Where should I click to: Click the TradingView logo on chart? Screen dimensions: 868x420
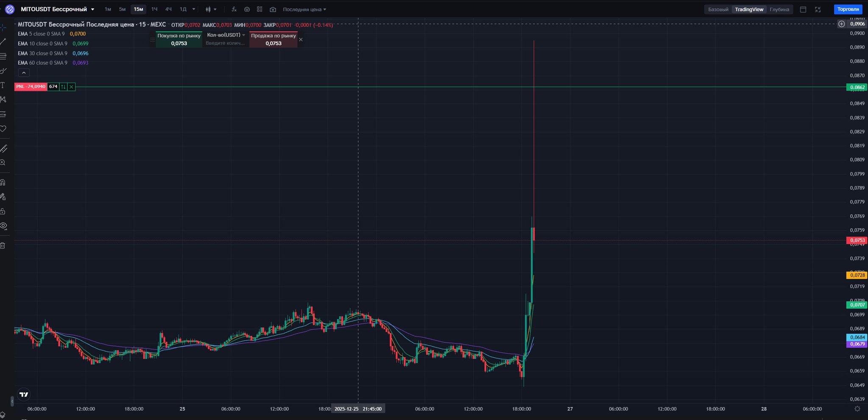[24, 395]
